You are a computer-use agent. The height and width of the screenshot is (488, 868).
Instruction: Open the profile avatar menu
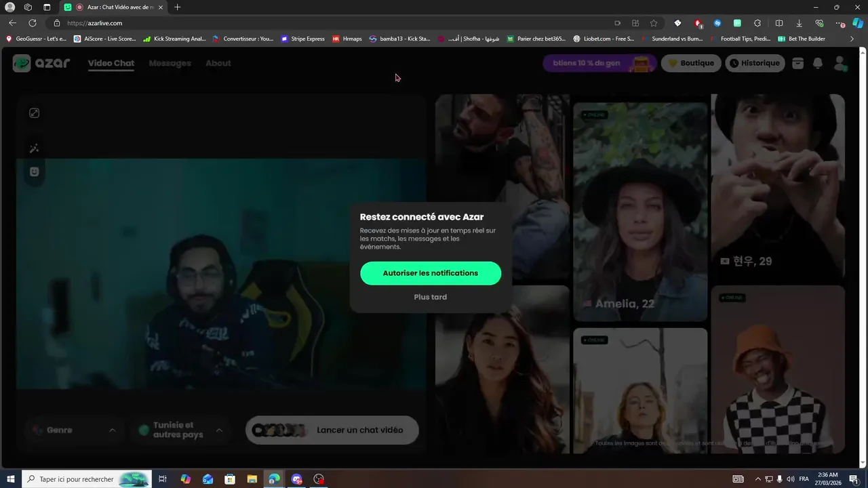(x=840, y=63)
